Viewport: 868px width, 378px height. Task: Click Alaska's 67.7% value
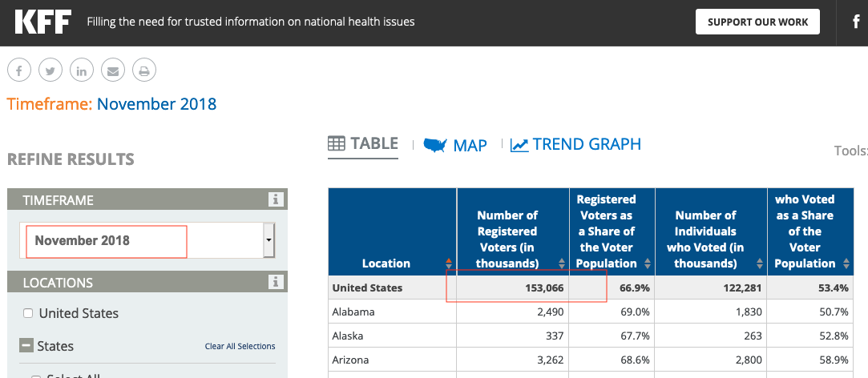pos(636,336)
